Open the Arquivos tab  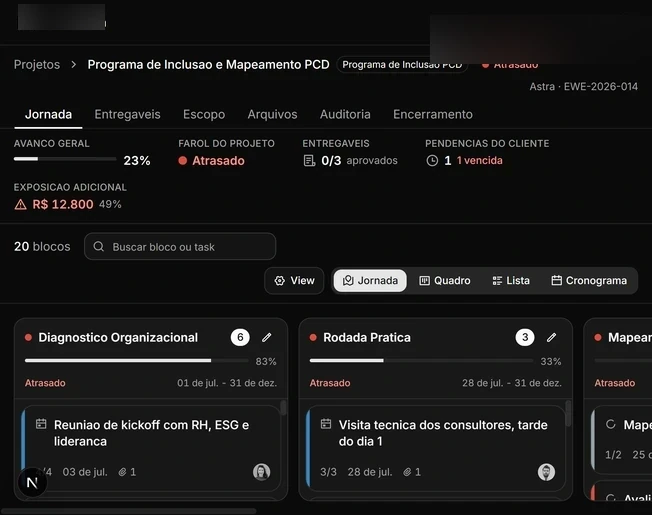click(x=272, y=114)
